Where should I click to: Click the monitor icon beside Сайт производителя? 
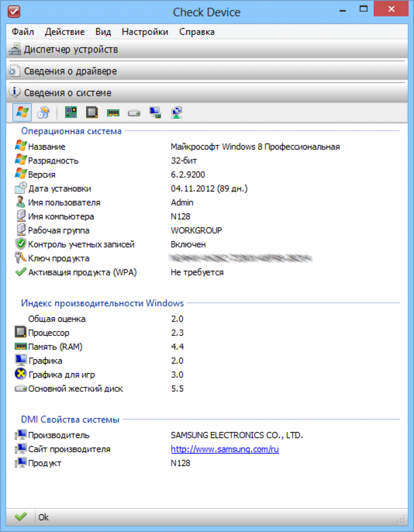20,449
